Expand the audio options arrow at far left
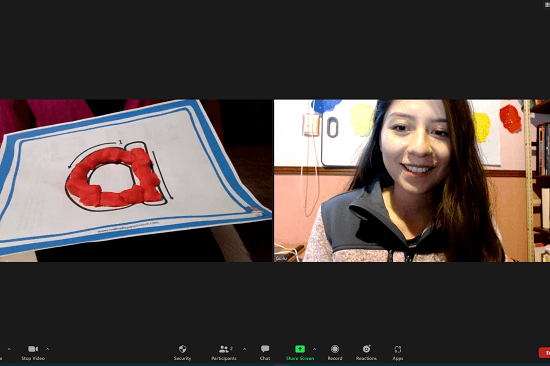Screen dimensions: 550x366 coord(9,349)
